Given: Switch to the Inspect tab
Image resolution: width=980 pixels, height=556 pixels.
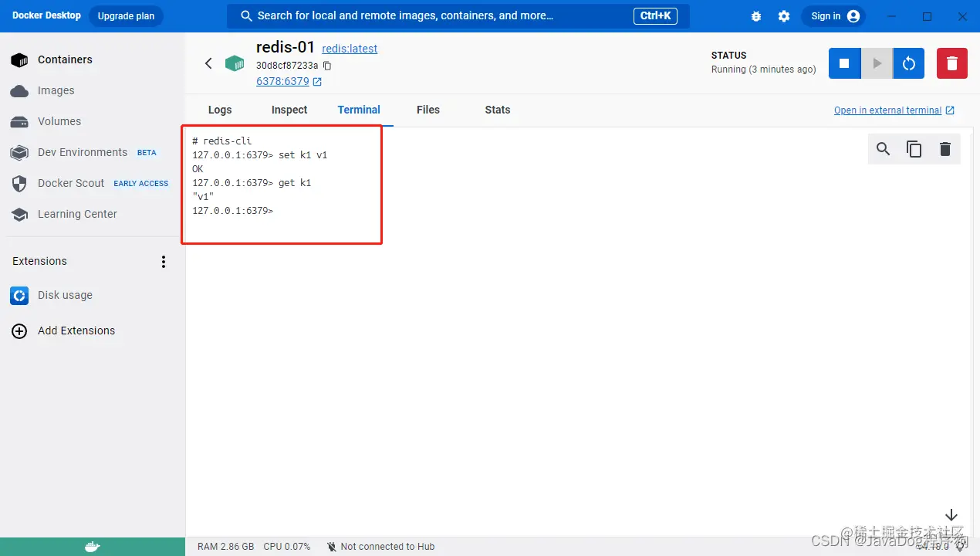Looking at the screenshot, I should pos(289,110).
